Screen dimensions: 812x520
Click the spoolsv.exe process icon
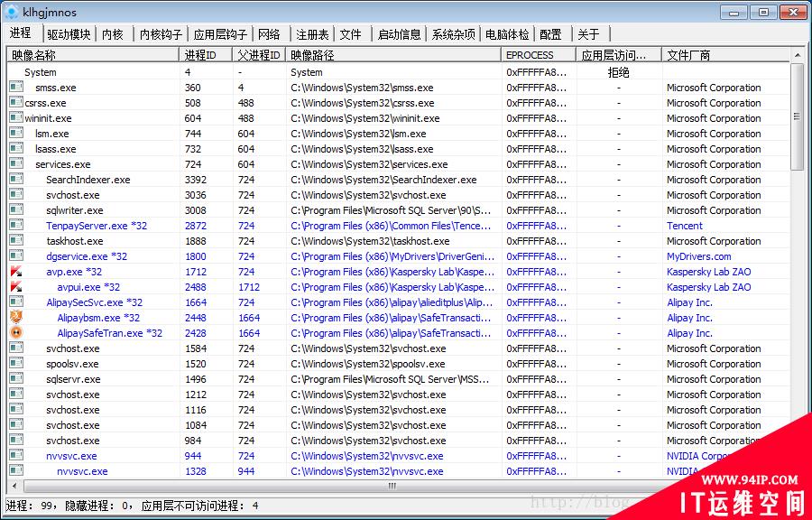16,363
